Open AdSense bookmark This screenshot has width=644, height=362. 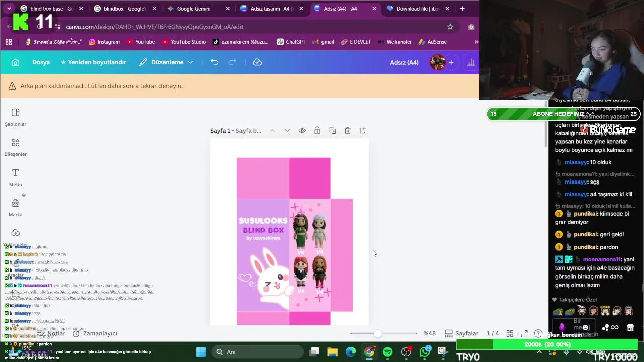tap(433, 42)
